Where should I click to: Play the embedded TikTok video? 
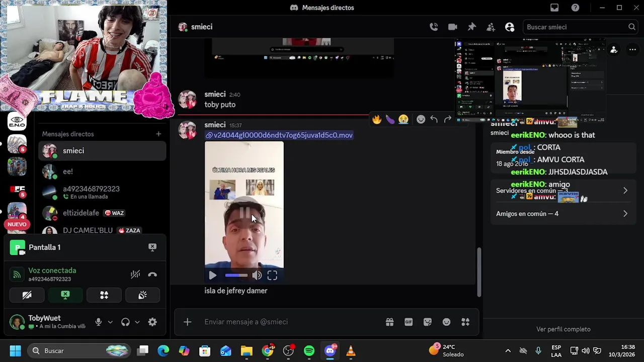[212, 275]
